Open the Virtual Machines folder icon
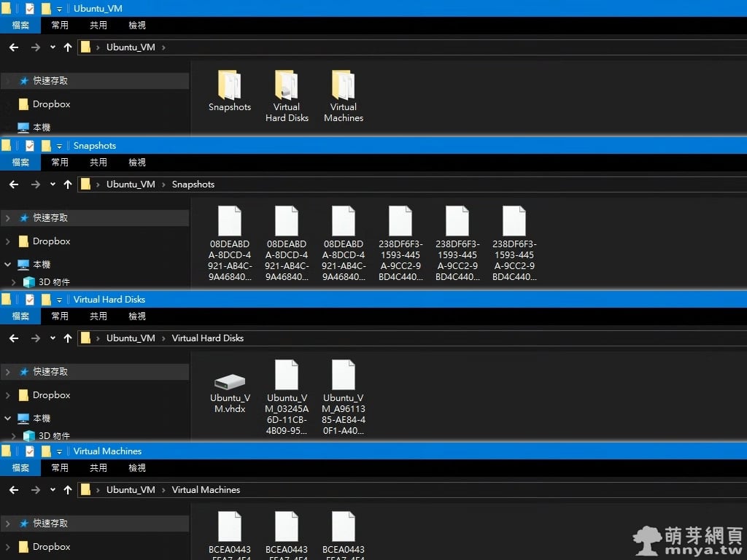 pyautogui.click(x=343, y=86)
